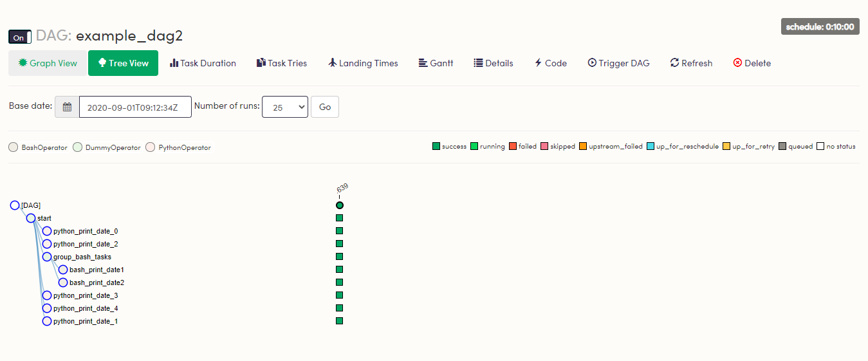Viewport: 868px width, 361px height.
Task: View the DAG Code
Action: coord(550,63)
